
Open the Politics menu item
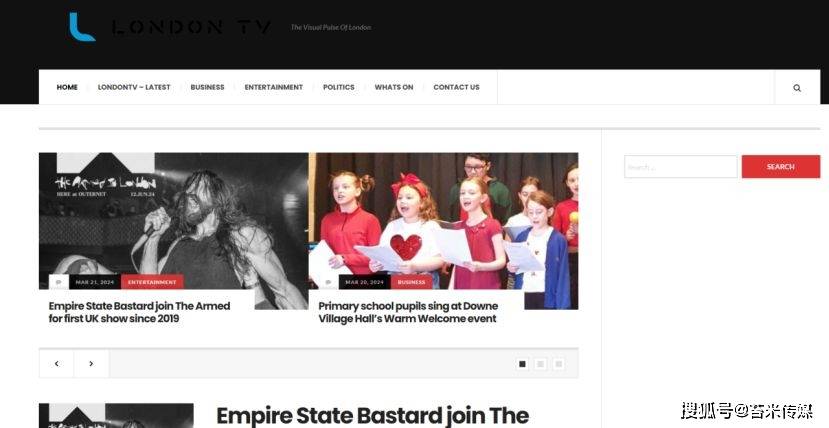[339, 87]
